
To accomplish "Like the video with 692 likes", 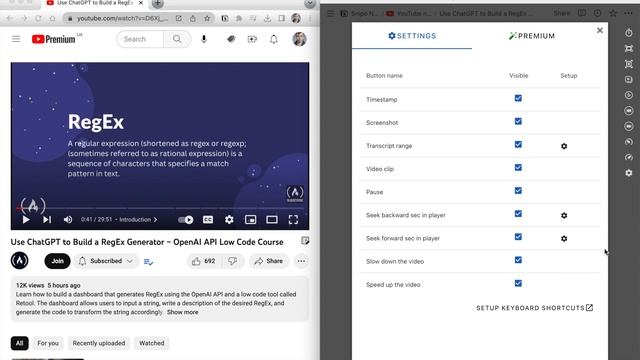I will click(204, 261).
